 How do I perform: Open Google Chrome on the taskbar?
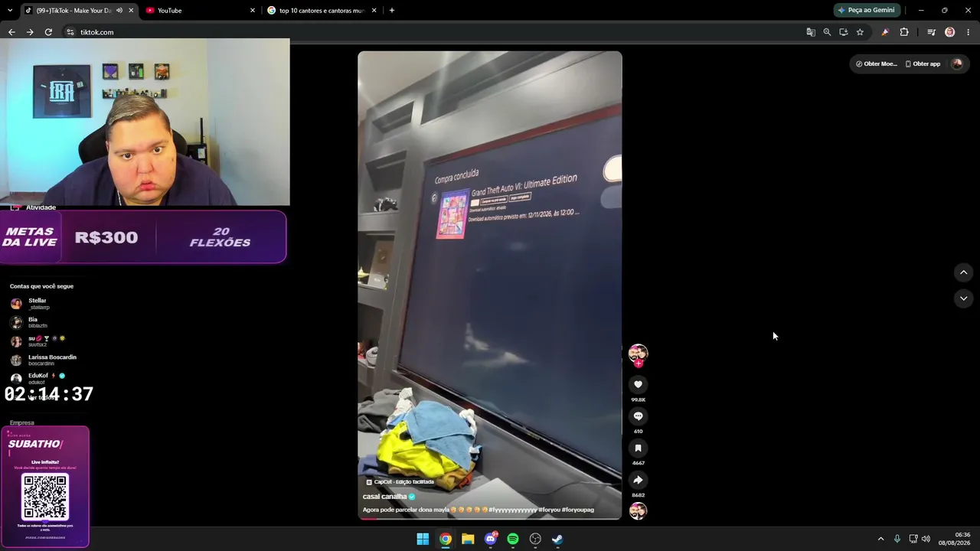point(446,539)
